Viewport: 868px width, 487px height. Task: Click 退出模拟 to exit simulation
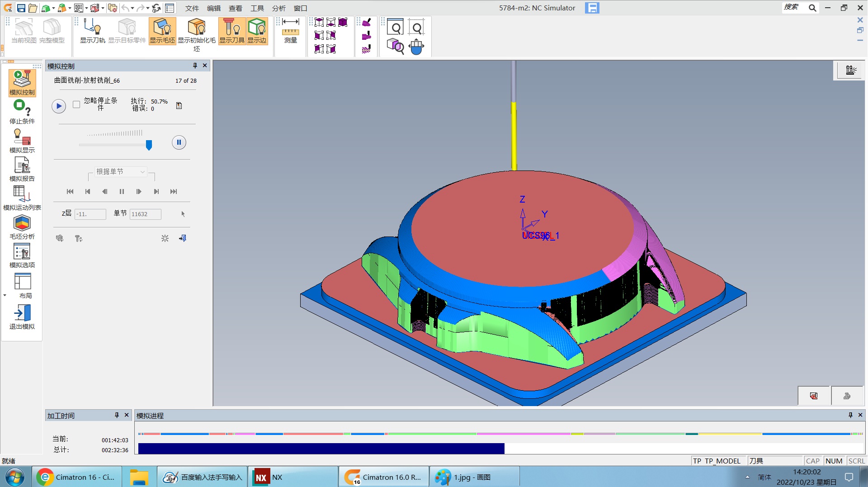coord(22,317)
